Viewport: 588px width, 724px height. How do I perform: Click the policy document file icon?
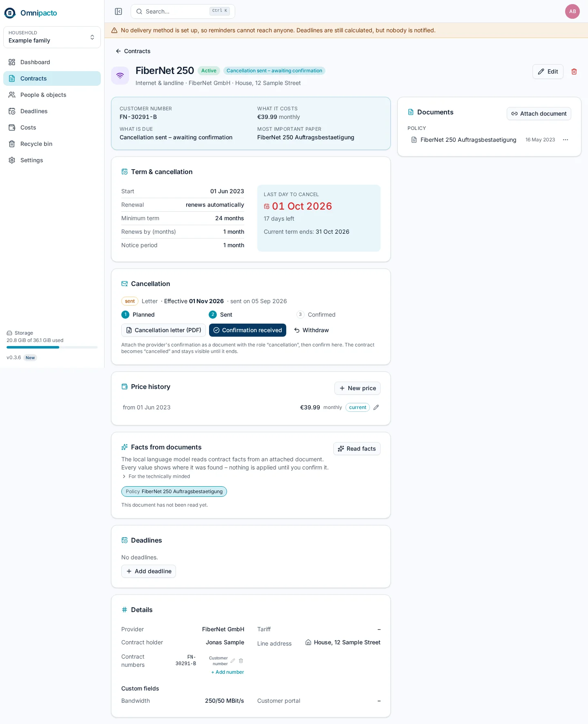coord(414,140)
